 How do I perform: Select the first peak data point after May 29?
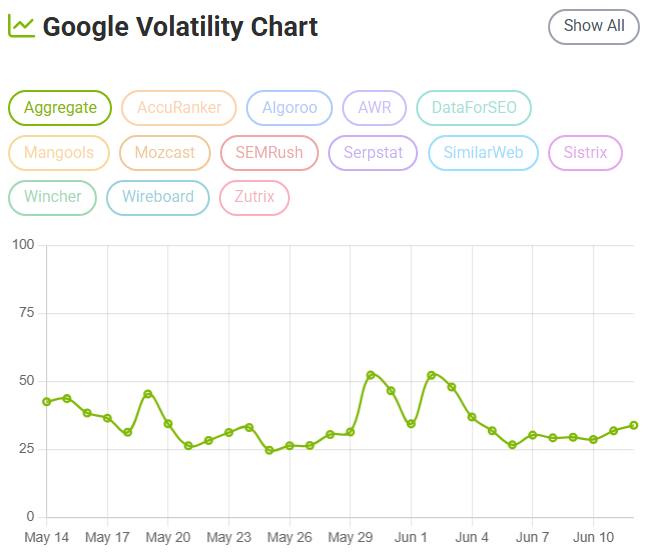[370, 375]
